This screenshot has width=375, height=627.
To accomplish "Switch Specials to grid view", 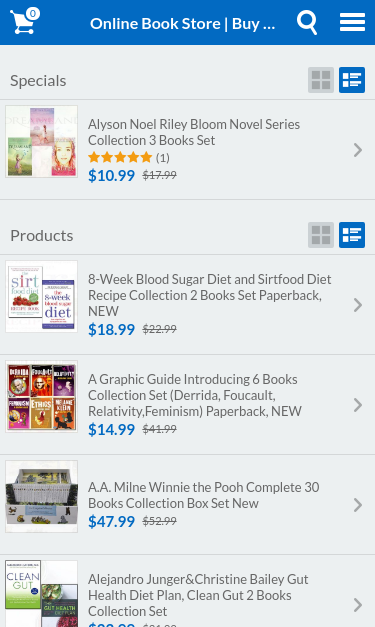I will tap(321, 80).
